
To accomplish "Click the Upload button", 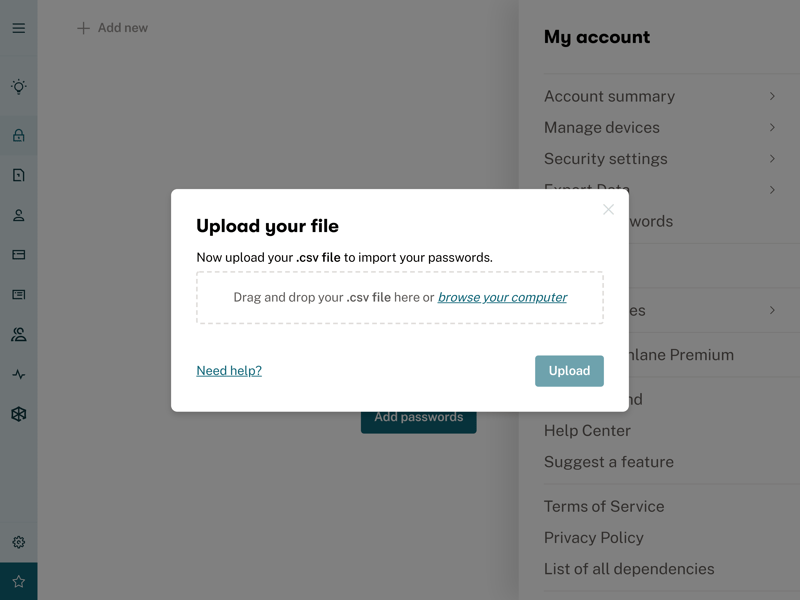I will pos(569,371).
